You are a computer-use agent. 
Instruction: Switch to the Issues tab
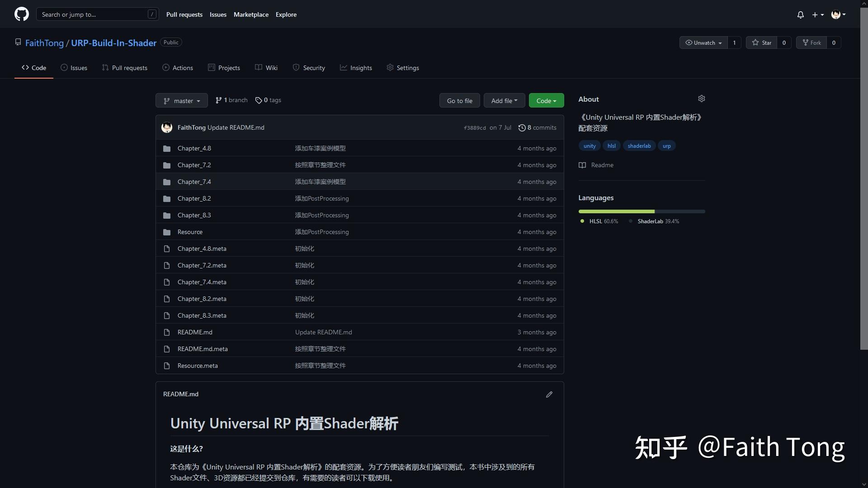tap(74, 68)
